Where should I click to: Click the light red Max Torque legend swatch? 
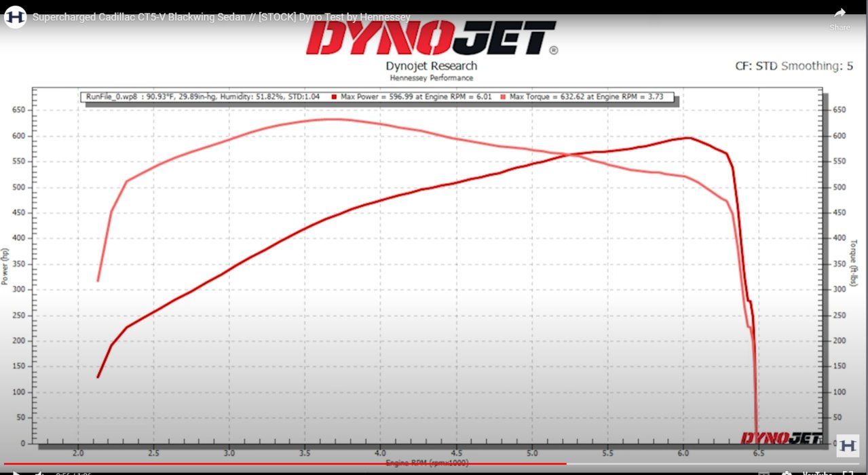pyautogui.click(x=503, y=97)
